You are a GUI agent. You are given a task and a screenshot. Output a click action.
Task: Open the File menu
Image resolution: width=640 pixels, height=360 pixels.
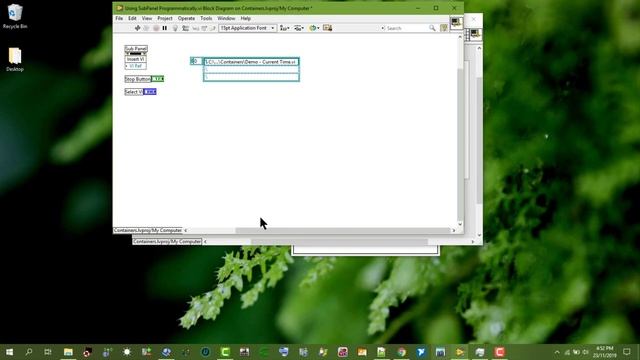tap(119, 18)
